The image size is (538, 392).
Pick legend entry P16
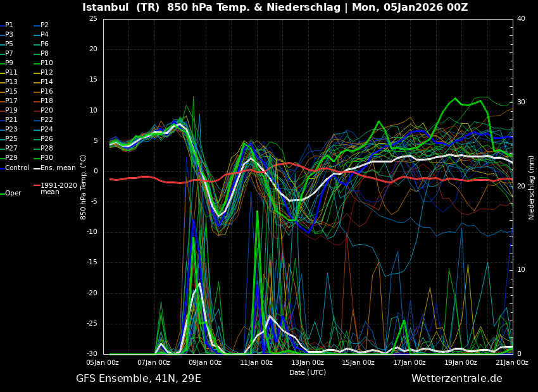[x=47, y=92]
